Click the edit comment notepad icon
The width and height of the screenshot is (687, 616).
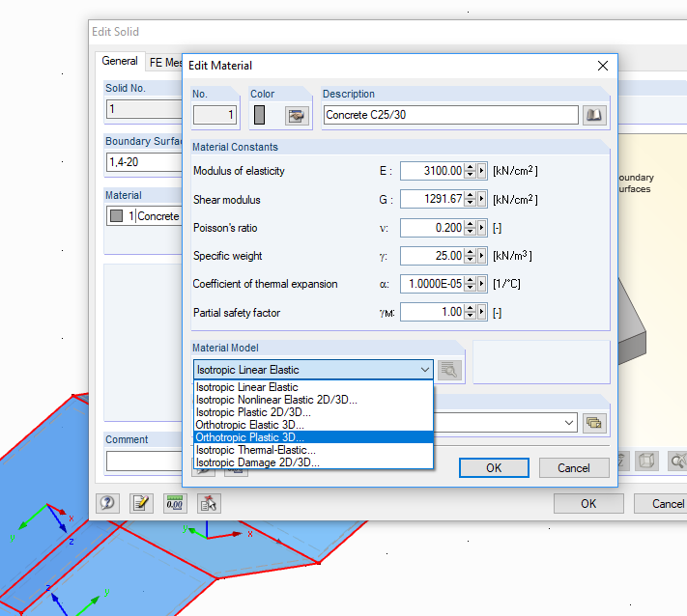tap(141, 503)
